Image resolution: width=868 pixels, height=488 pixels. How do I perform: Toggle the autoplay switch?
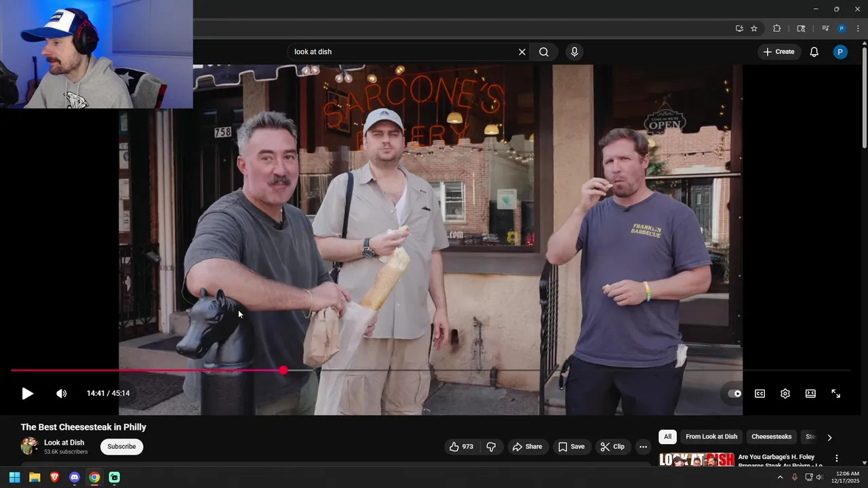click(735, 393)
